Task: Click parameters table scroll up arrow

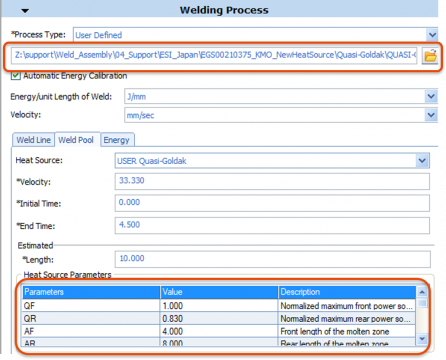Action: (422, 292)
